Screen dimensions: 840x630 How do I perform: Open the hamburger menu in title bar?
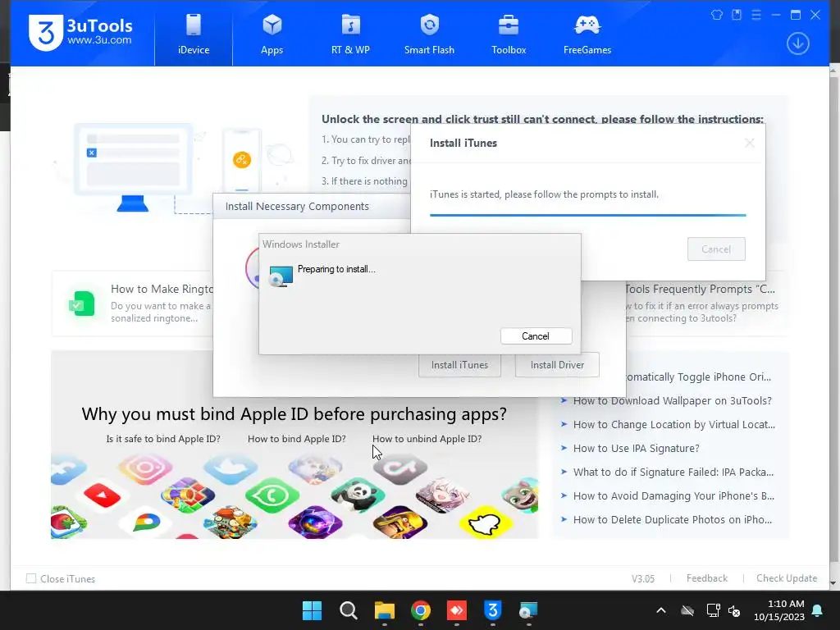click(756, 15)
